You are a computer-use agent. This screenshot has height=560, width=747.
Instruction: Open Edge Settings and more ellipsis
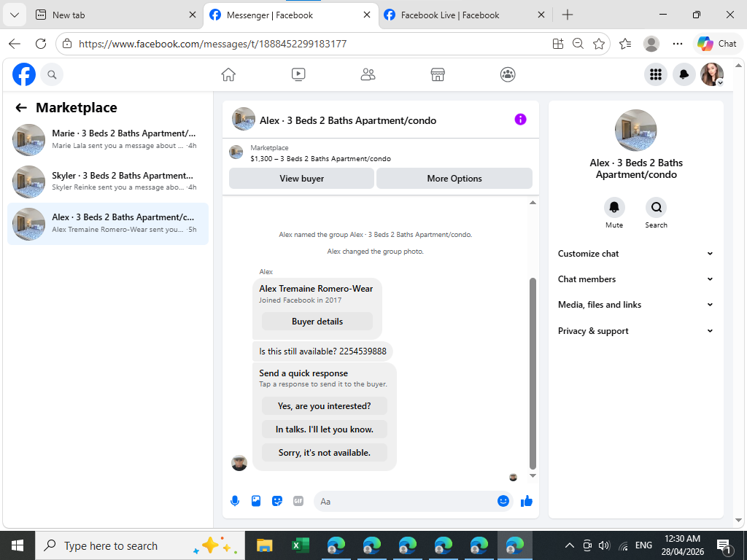click(x=678, y=44)
